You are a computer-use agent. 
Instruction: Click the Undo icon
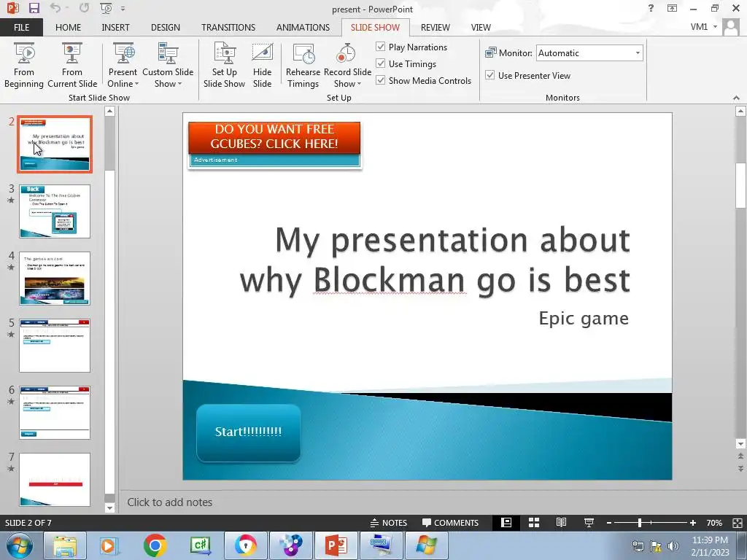click(55, 8)
